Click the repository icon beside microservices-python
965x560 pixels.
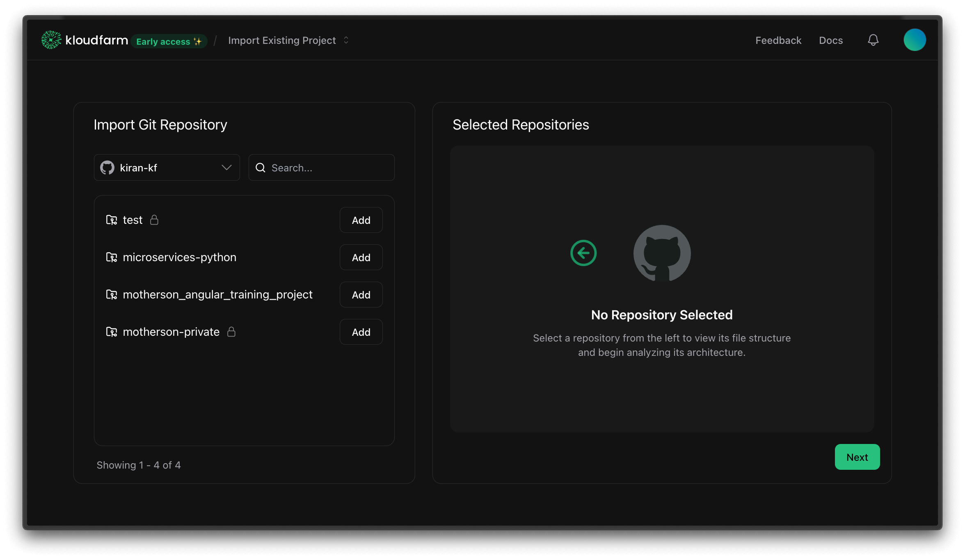pyautogui.click(x=111, y=257)
